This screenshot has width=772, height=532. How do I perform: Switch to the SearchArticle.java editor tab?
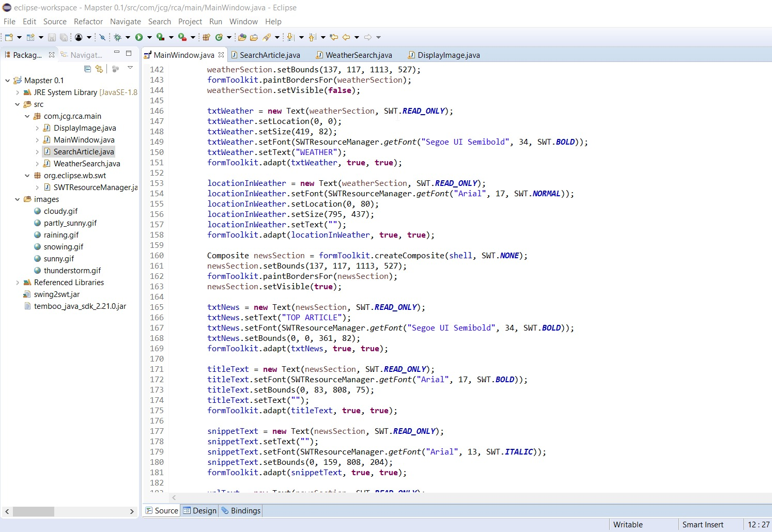pos(265,55)
